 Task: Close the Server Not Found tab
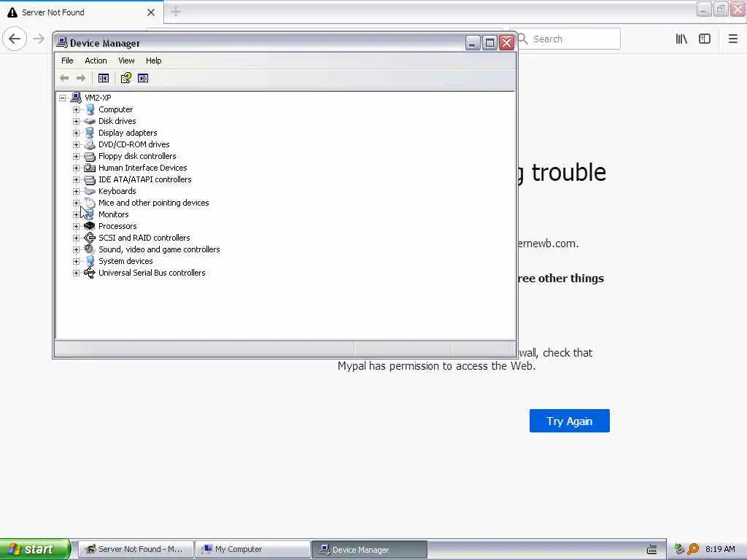click(x=150, y=12)
